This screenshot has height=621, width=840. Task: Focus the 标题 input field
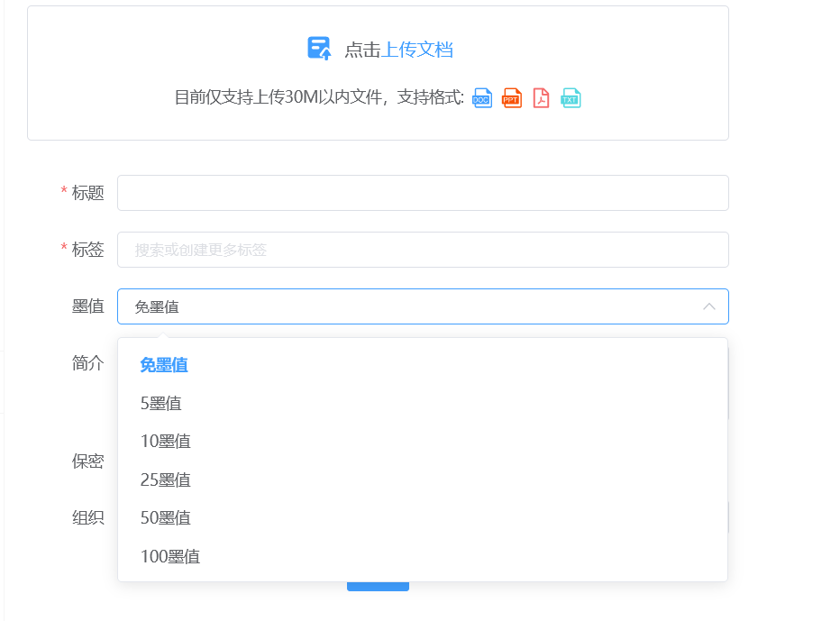pos(423,193)
